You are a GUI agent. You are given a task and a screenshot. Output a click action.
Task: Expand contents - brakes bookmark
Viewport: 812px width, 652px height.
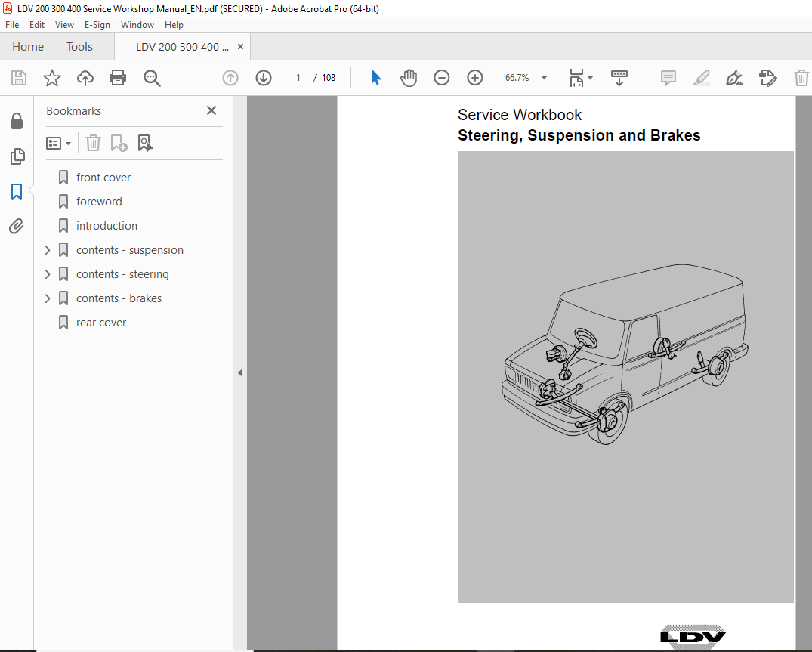(x=48, y=298)
